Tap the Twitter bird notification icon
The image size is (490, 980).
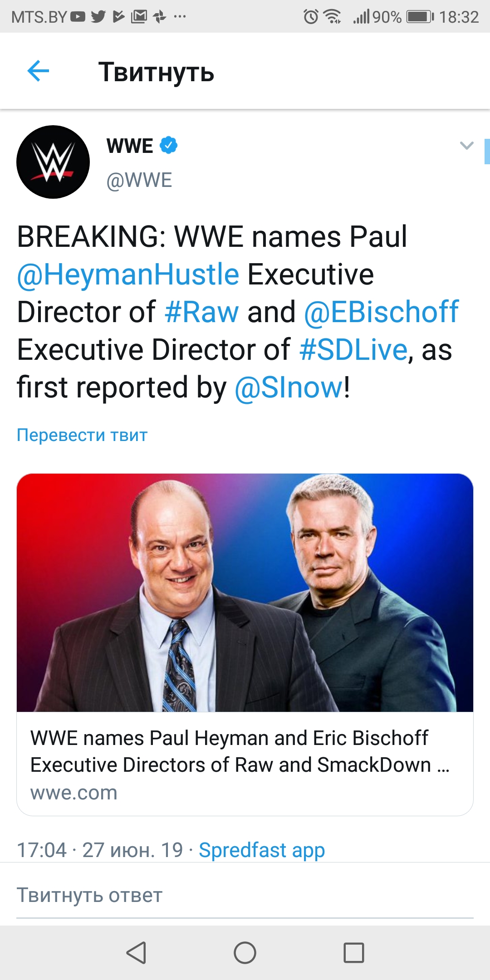[x=98, y=17]
